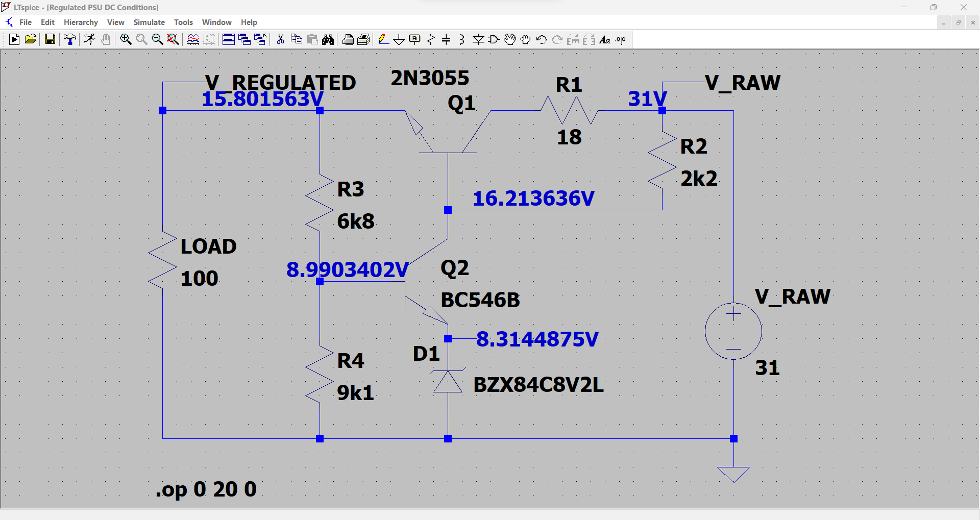Click the Redo arrow icon
Screen dimensions: 980x520
(x=557, y=39)
